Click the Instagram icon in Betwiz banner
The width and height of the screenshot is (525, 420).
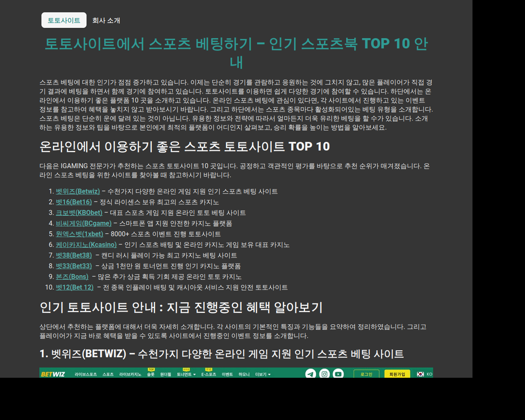(x=324, y=374)
